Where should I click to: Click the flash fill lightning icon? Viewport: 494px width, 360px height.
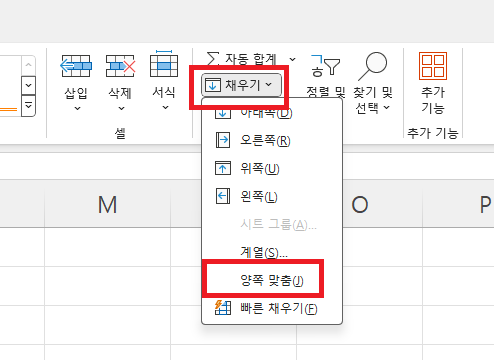[x=223, y=308]
